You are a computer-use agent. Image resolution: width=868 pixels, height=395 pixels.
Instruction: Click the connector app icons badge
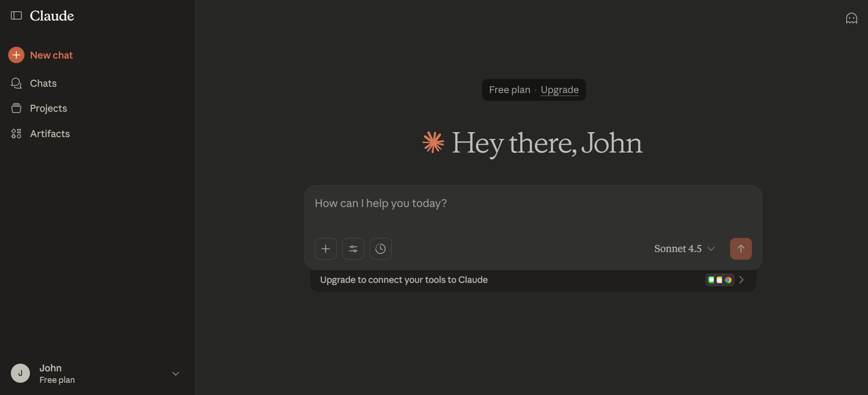coord(720,280)
